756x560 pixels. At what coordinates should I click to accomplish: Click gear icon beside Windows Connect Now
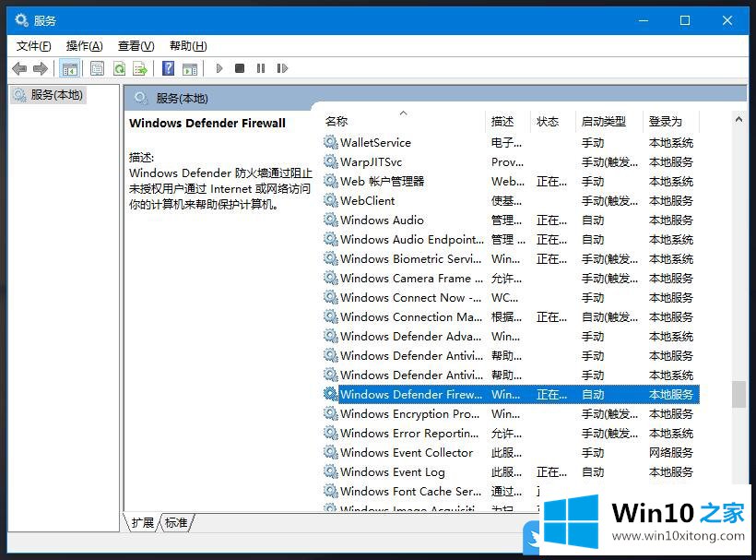click(331, 298)
